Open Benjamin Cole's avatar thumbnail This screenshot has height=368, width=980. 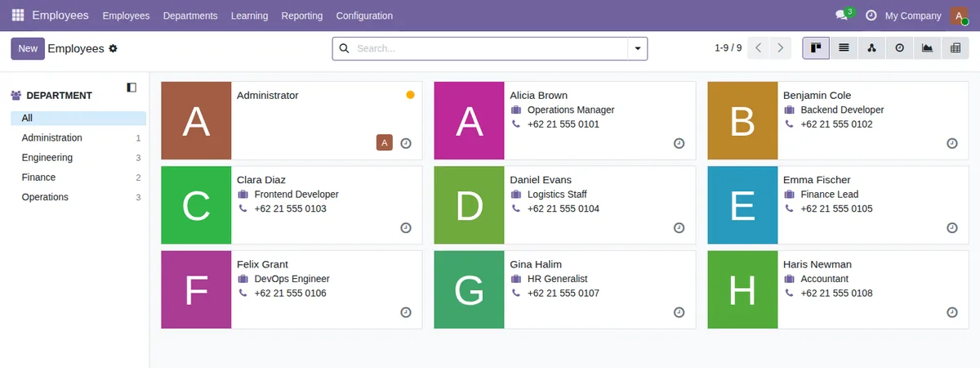[742, 120]
